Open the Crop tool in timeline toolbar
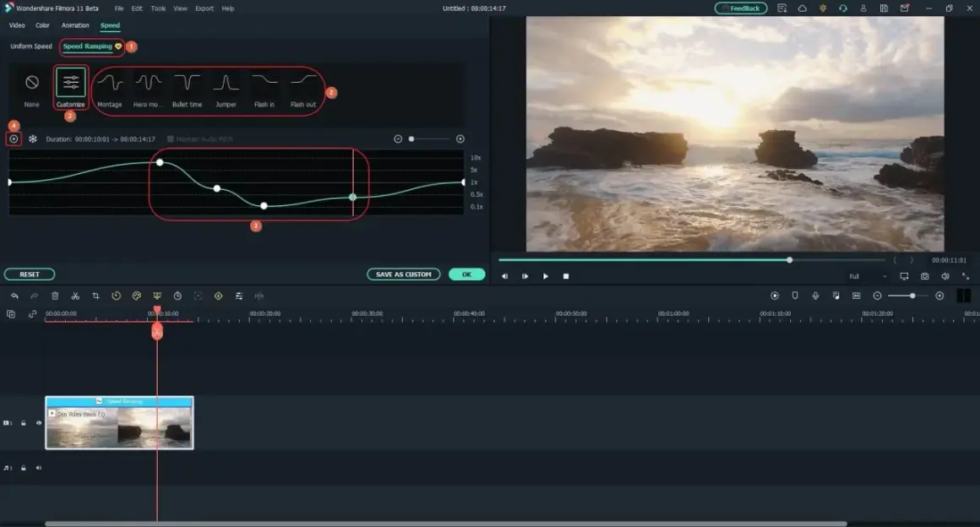The height and width of the screenshot is (527, 980). click(x=95, y=296)
